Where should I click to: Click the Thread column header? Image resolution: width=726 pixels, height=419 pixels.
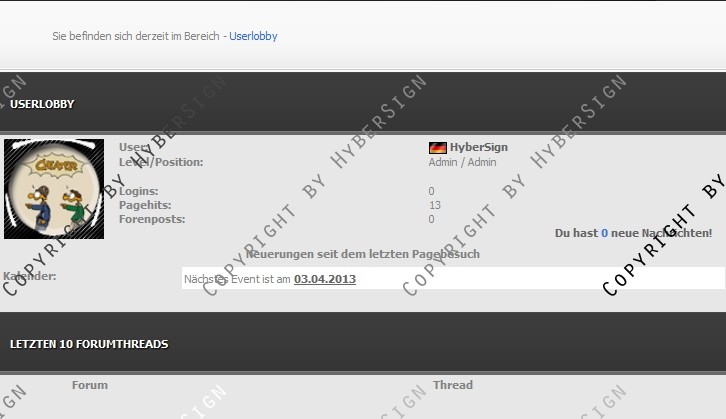point(452,385)
